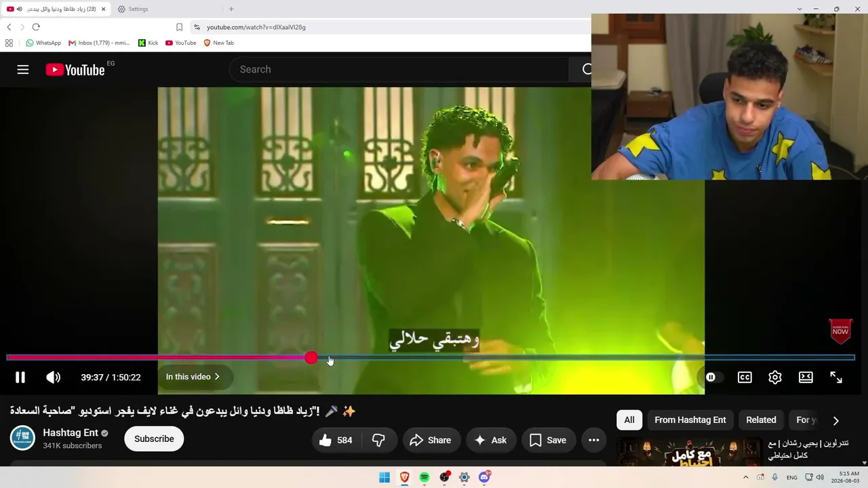Like the video with 584 likes
This screenshot has width=868, height=488.
click(x=336, y=440)
